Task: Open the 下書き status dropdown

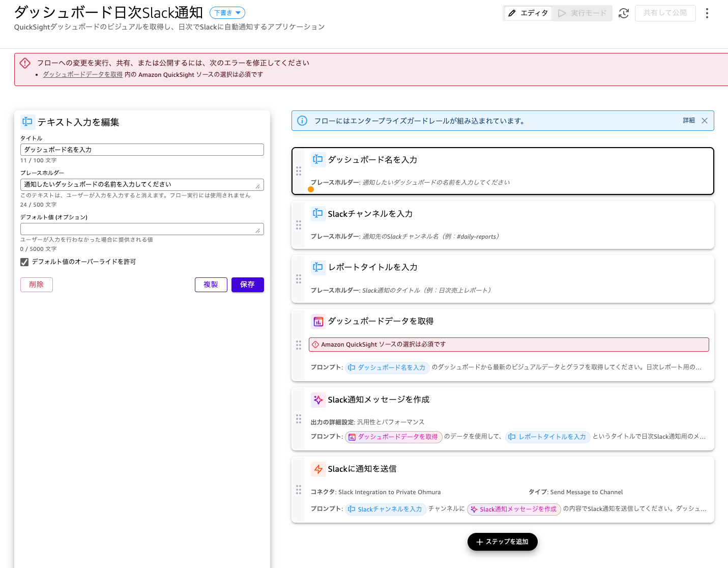Action: click(227, 12)
